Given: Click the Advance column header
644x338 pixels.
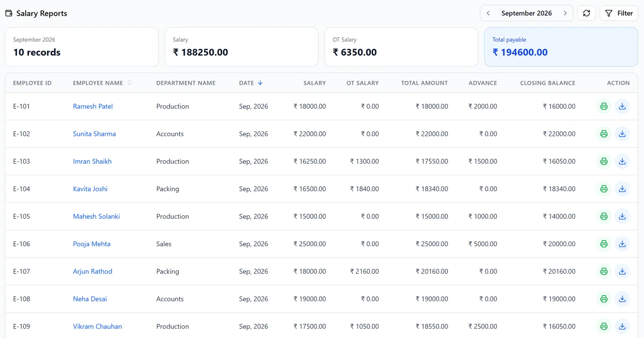Looking at the screenshot, I should (x=483, y=83).
